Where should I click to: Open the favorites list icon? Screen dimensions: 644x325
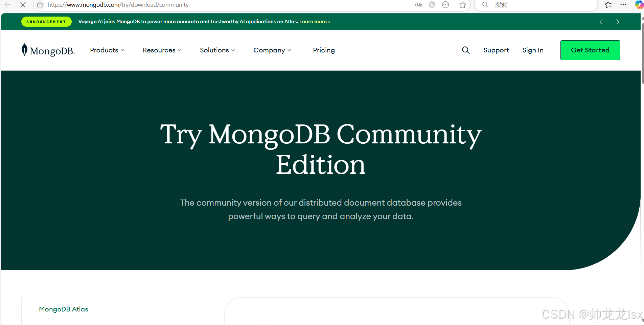[608, 5]
